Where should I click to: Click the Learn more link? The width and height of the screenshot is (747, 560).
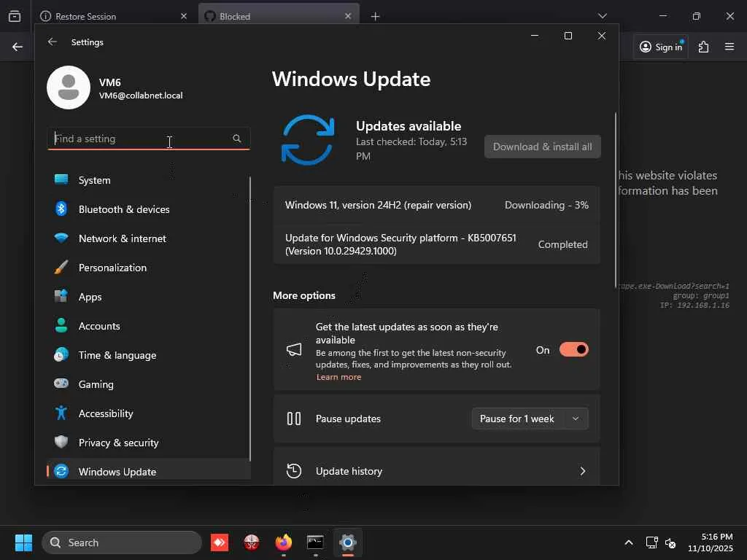click(338, 377)
